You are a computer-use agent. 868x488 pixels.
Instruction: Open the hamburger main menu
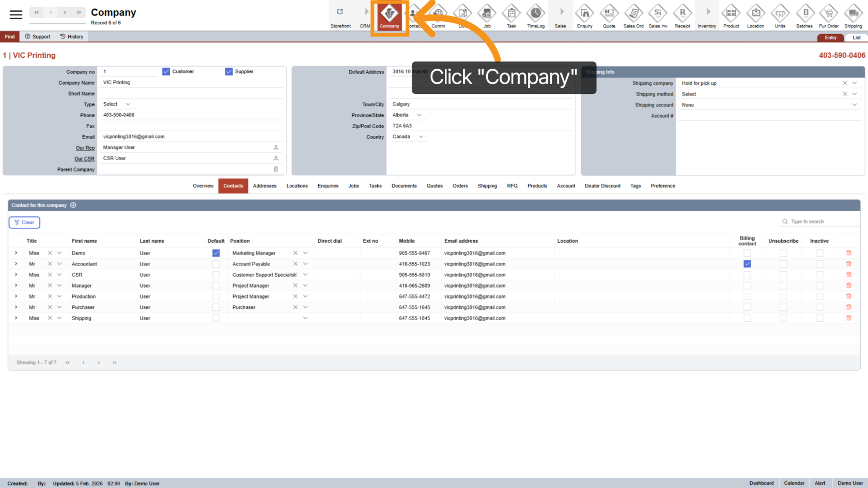tap(16, 14)
